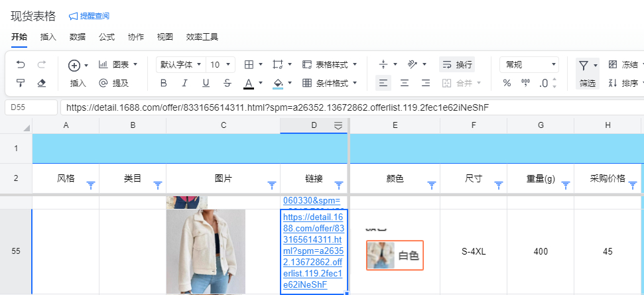This screenshot has width=644, height=295.
Task: Open the fill color bucket swatch
Action: coord(279,83)
